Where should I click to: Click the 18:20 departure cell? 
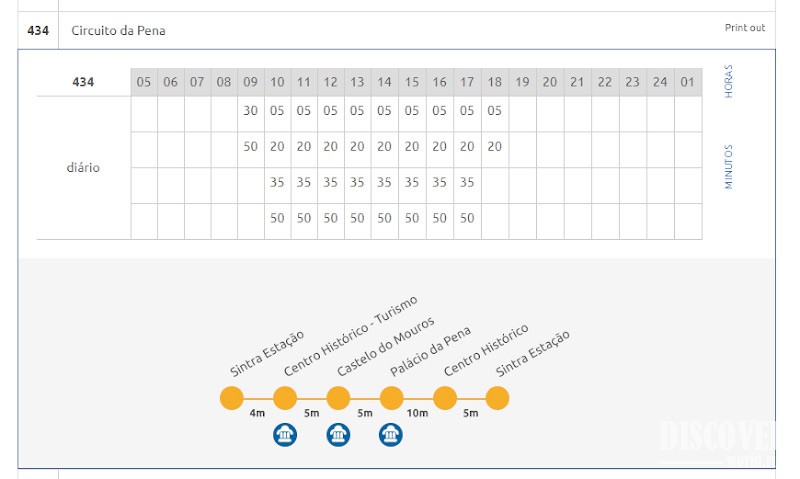coord(494,146)
